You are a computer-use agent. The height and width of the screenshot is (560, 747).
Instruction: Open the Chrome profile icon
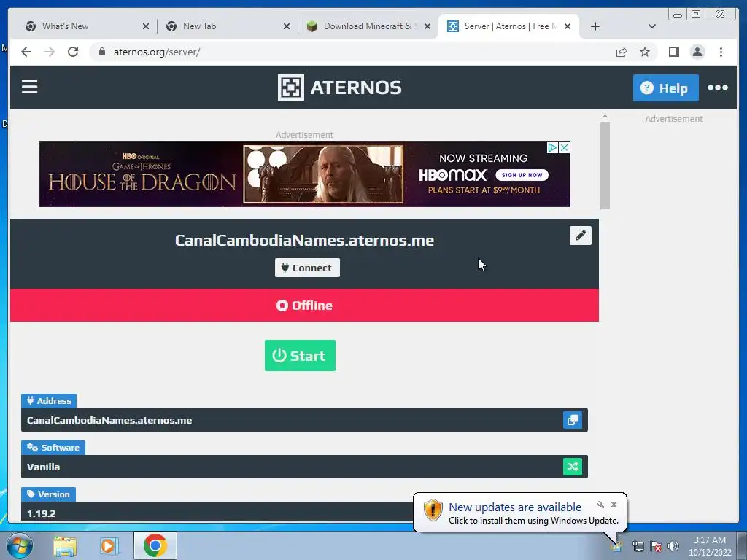pos(697,52)
